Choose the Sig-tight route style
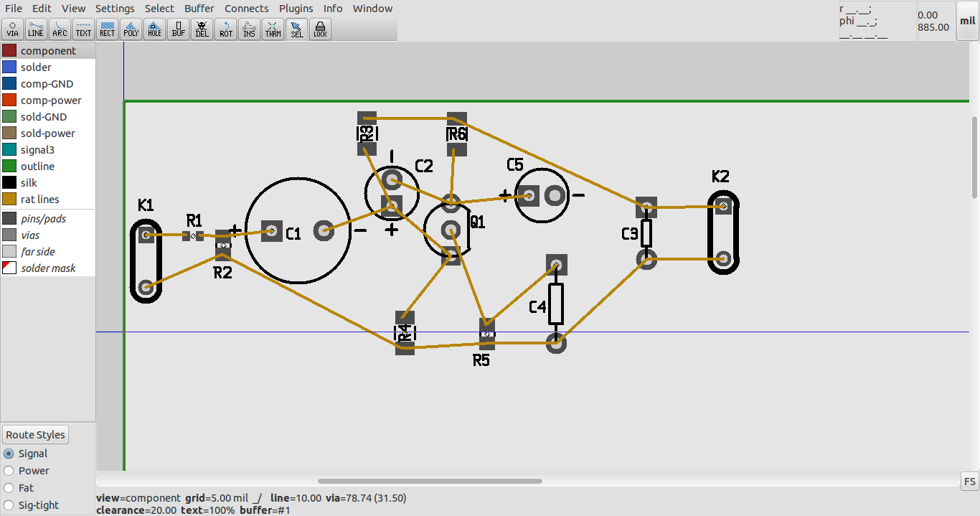Viewport: 980px width, 516px height. tap(9, 505)
